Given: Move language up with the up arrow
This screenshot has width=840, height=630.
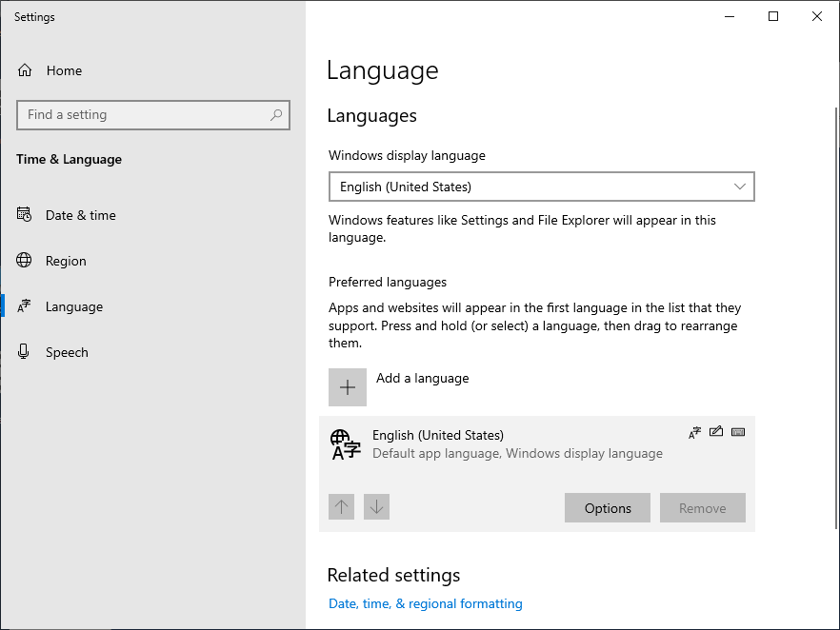Looking at the screenshot, I should click(x=341, y=507).
